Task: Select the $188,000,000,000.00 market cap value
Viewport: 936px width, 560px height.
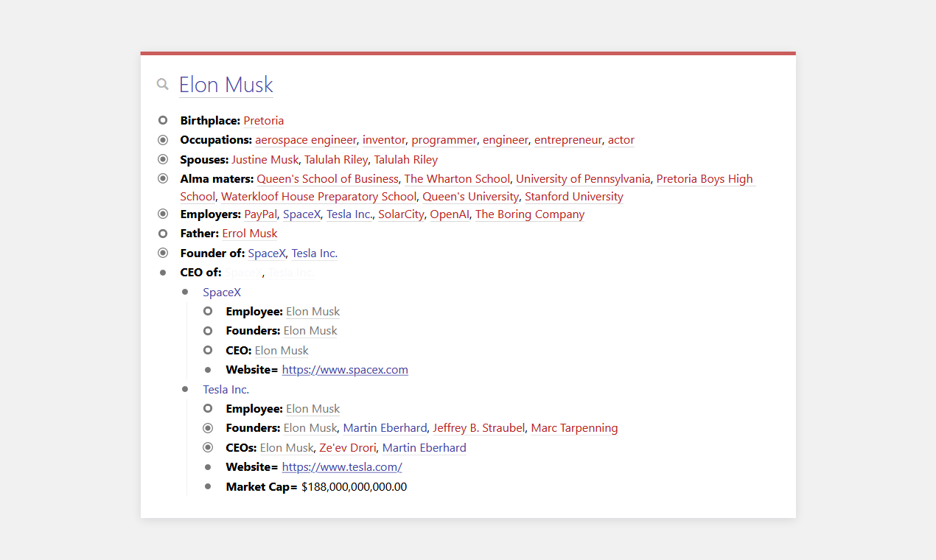Action: [x=355, y=487]
